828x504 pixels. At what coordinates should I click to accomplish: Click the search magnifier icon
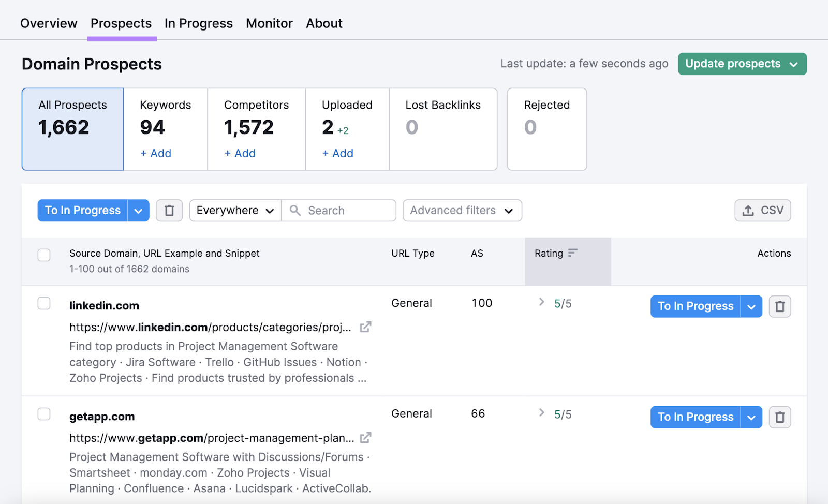(295, 211)
